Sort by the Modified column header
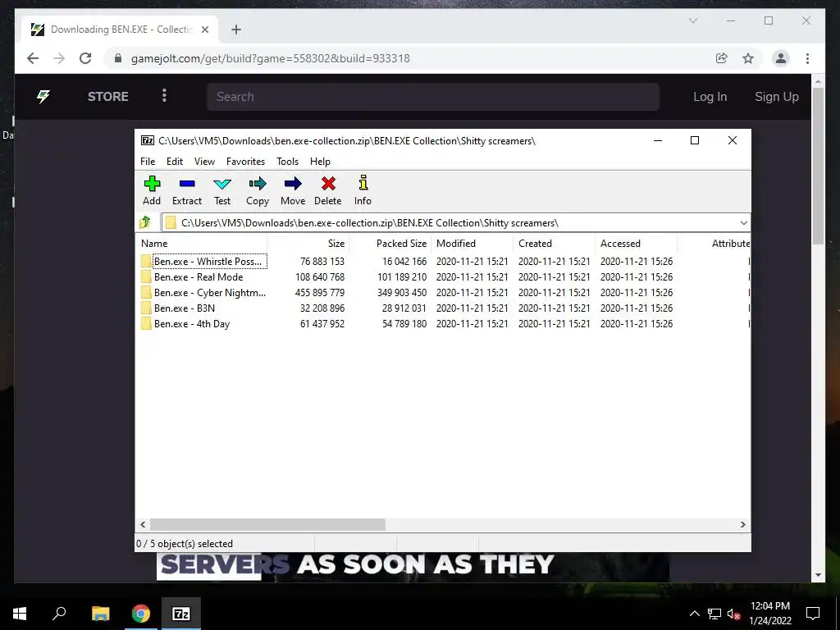This screenshot has width=840, height=630. (472, 243)
